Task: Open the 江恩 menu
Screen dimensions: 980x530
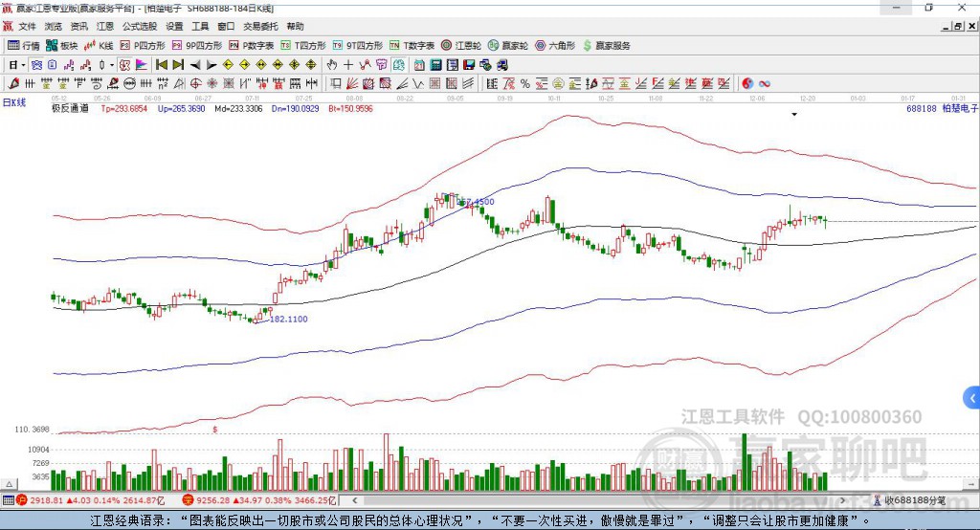Action: (105, 26)
